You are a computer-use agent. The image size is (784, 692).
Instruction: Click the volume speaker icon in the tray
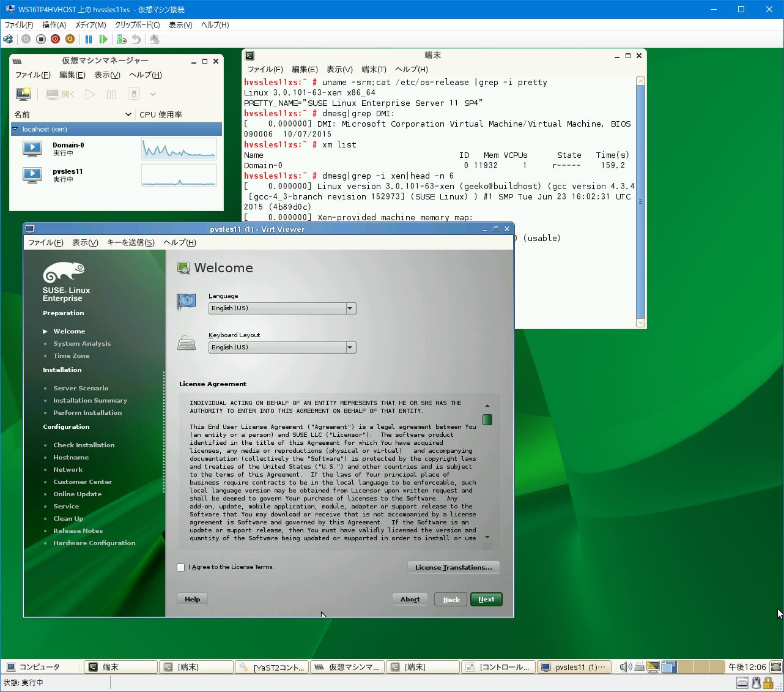[625, 667]
